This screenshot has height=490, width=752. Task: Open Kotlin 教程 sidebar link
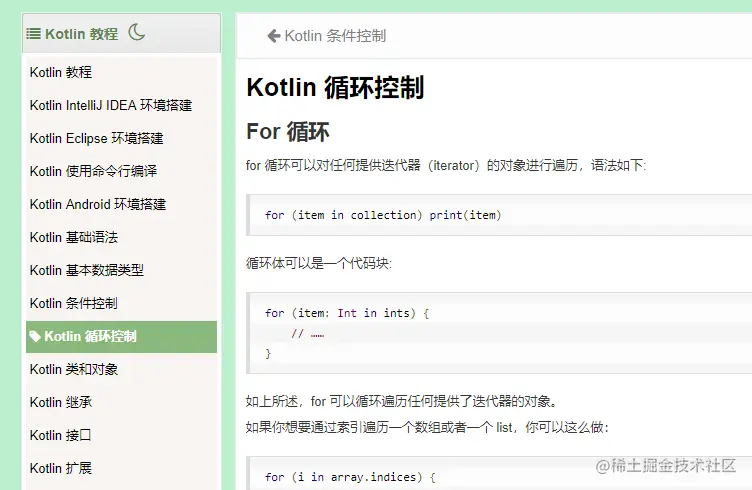60,72
